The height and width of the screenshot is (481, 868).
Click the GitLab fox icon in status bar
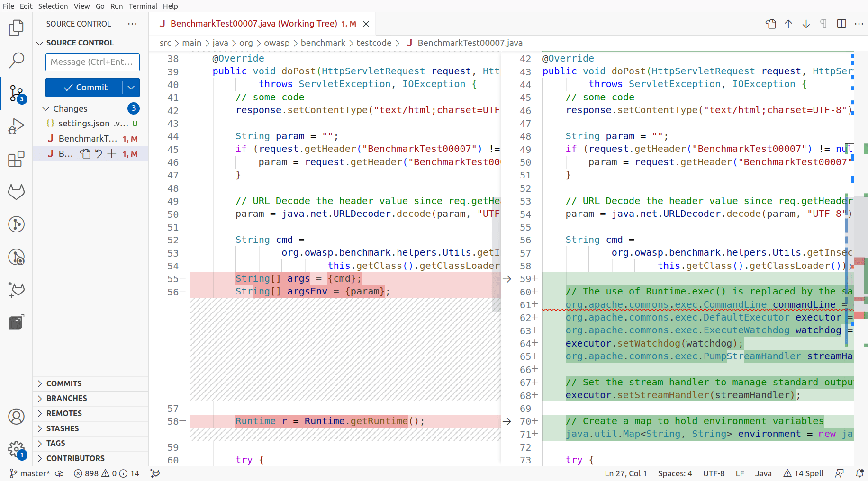click(155, 473)
